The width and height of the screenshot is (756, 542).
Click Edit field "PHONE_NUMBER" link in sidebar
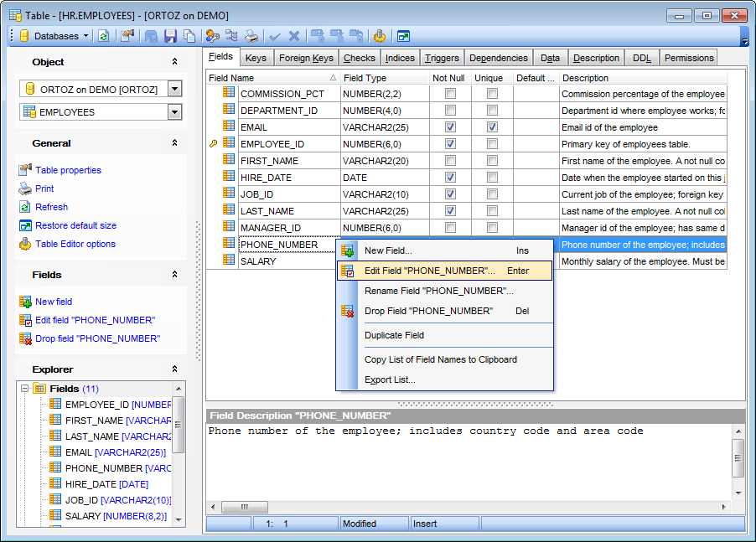tap(95, 320)
